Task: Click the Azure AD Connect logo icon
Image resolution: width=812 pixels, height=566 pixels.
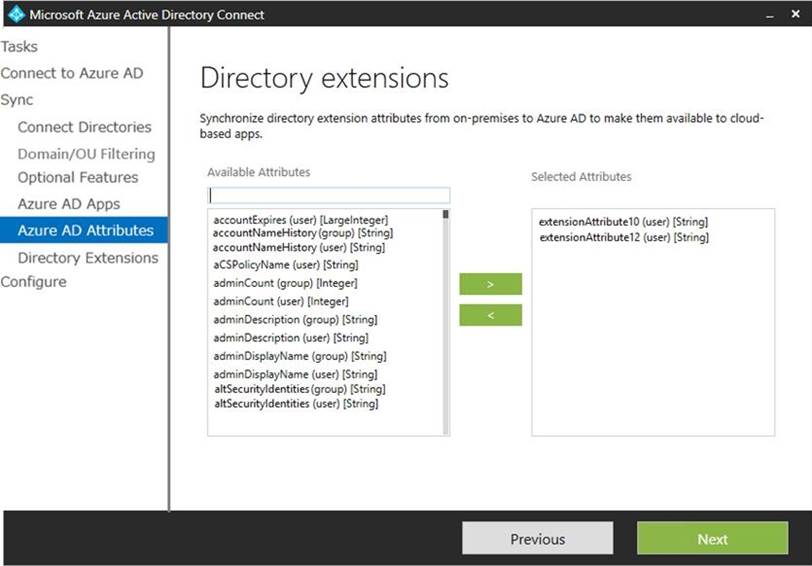Action: (x=15, y=14)
